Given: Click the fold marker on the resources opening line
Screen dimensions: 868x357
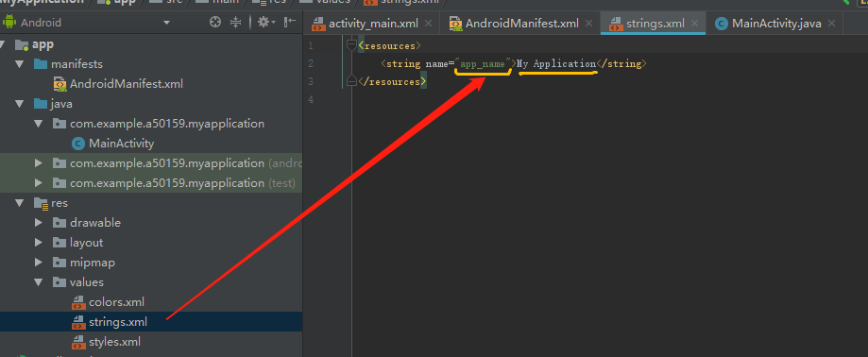Looking at the screenshot, I should [x=351, y=44].
